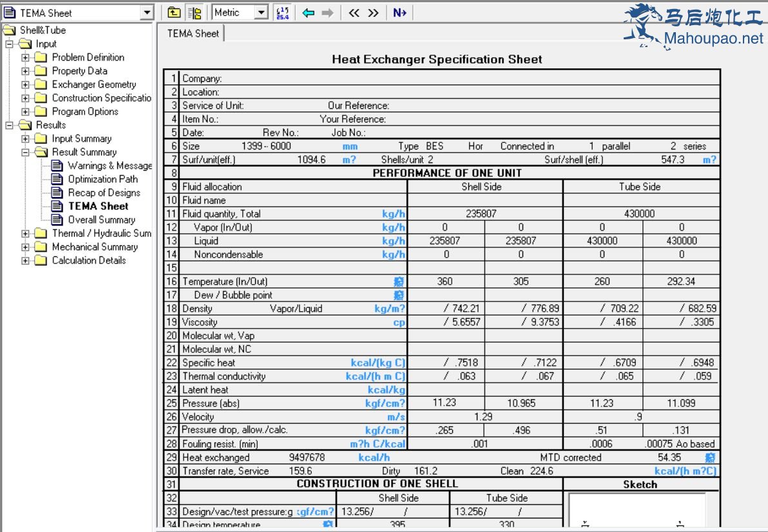Expand the Mechanical Summary folder
768x532 pixels.
(26, 247)
